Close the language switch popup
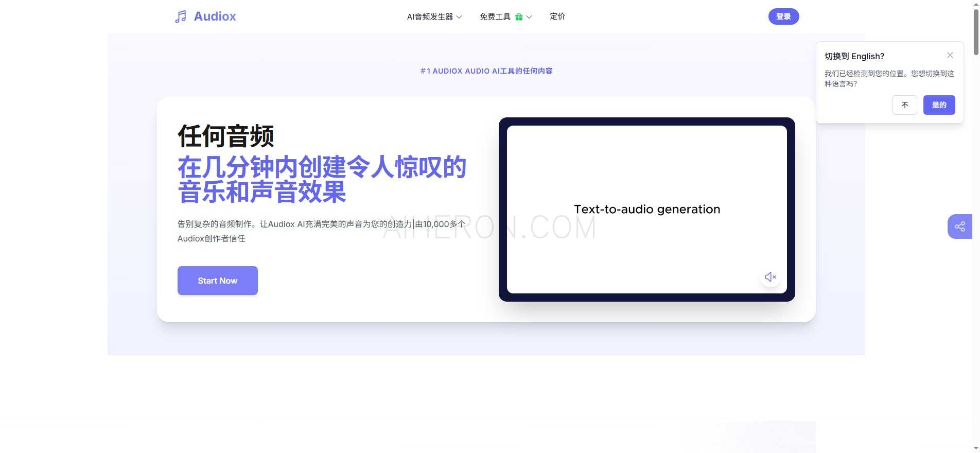The image size is (980, 453). click(950, 55)
